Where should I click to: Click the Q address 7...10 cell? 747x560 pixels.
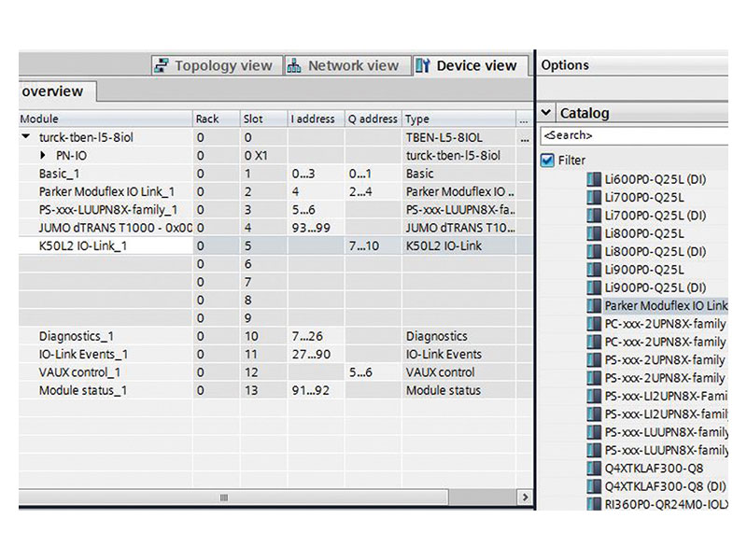[x=373, y=245]
